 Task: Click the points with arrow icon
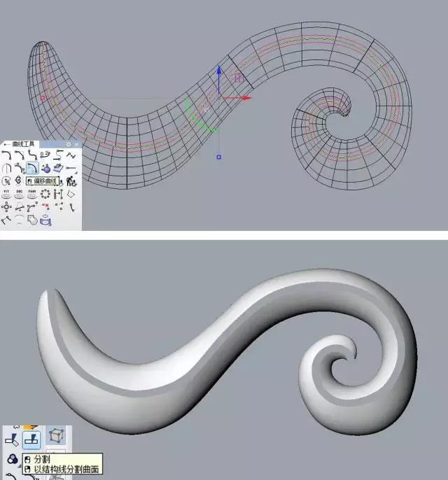tap(59, 206)
